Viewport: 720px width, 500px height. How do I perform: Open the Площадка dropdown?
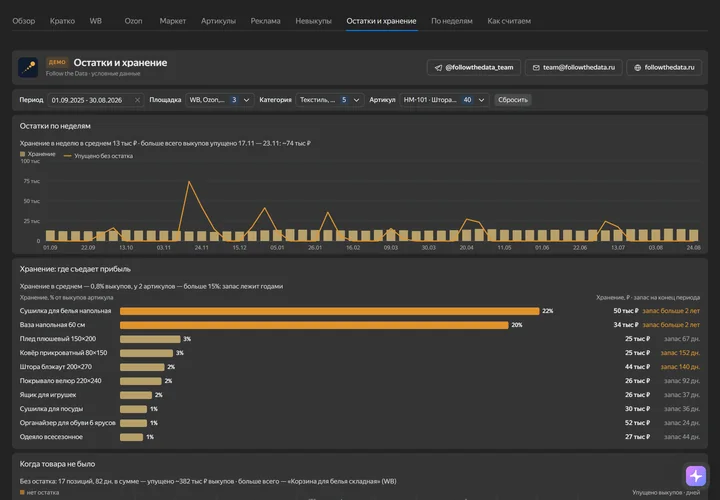click(x=219, y=100)
